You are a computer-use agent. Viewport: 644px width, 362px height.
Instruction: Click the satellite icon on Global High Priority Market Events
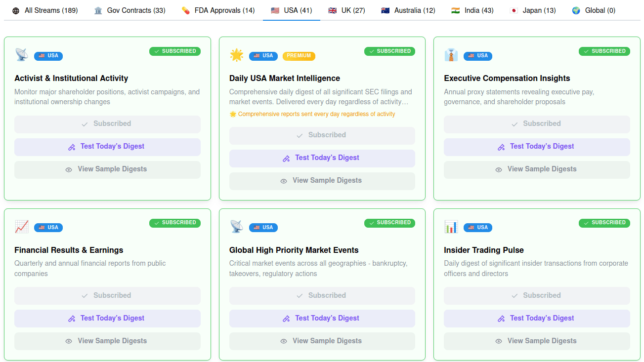236,226
